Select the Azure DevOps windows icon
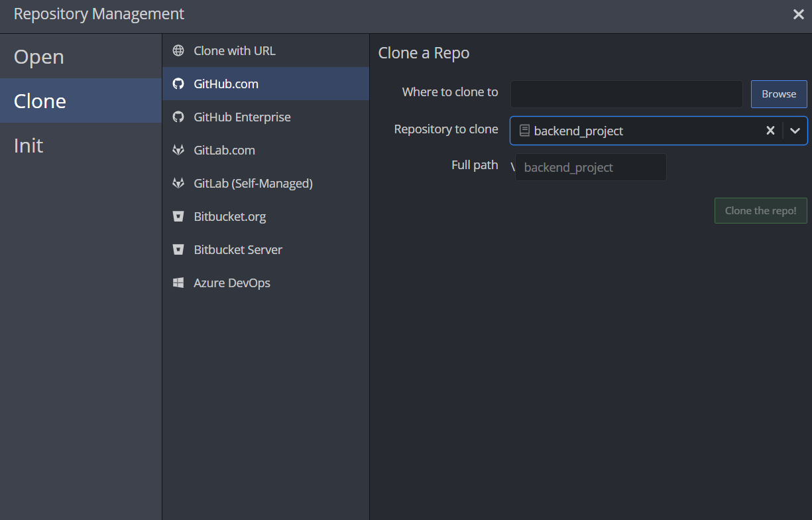 pos(178,283)
